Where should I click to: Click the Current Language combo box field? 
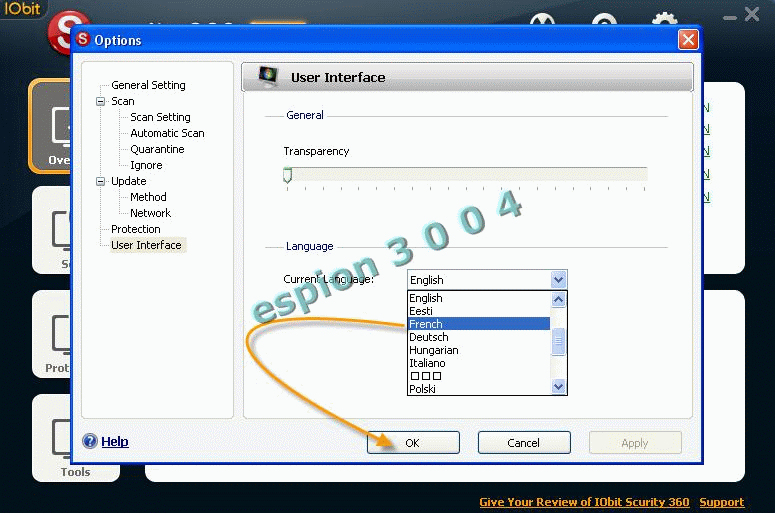click(487, 280)
